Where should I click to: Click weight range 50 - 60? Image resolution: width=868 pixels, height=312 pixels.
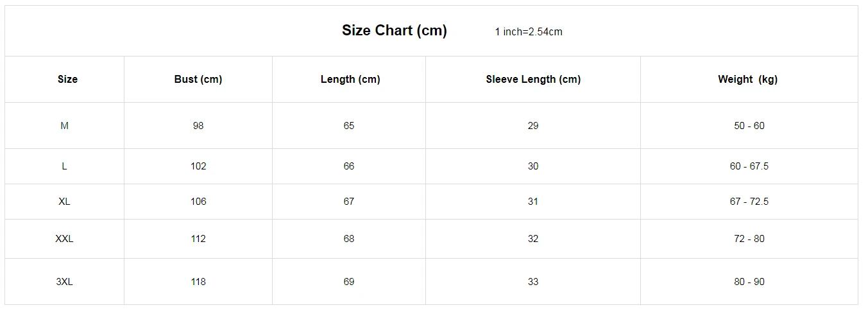749,126
